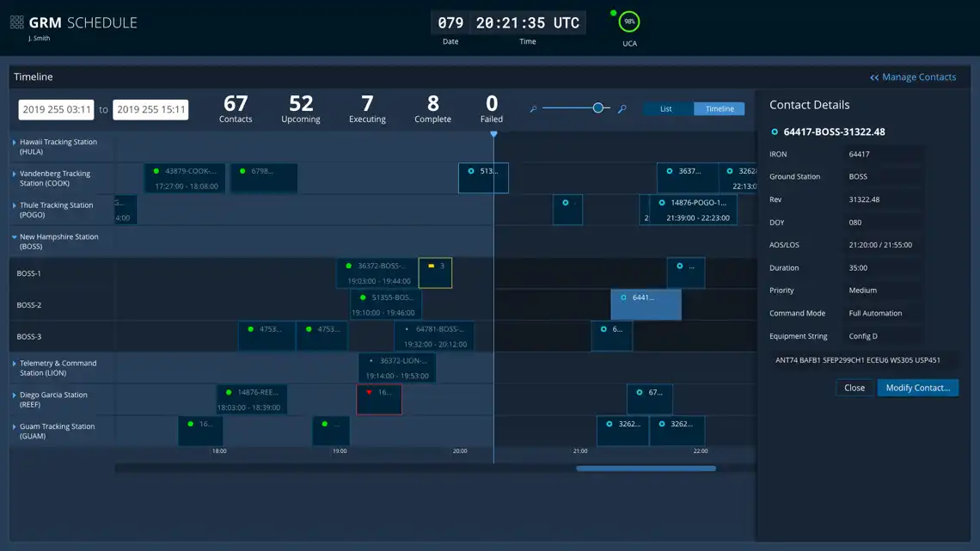This screenshot has height=551, width=980.
Task: Click the 079 date display
Action: pyautogui.click(x=450, y=23)
